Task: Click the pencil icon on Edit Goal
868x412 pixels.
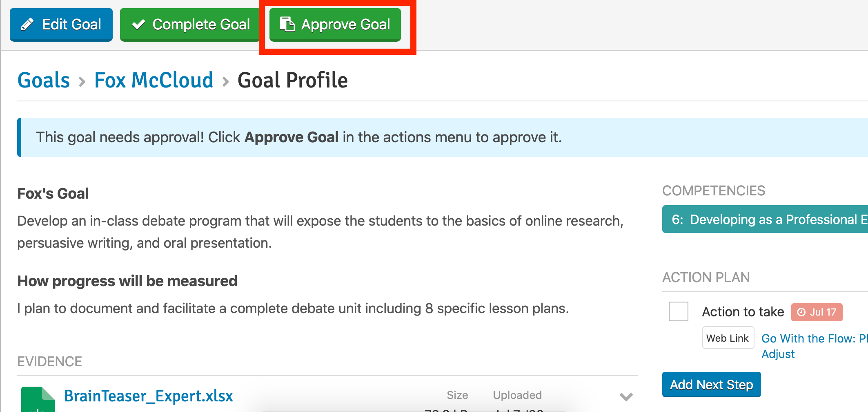Action: (27, 25)
